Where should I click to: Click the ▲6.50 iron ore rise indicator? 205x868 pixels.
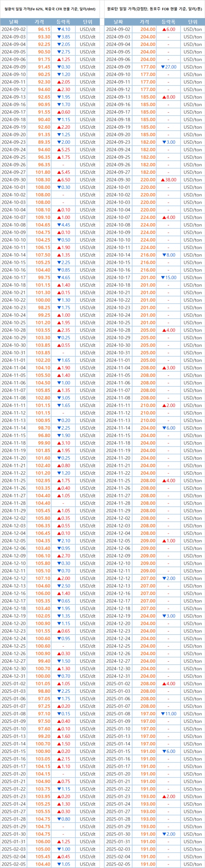[64, 180]
